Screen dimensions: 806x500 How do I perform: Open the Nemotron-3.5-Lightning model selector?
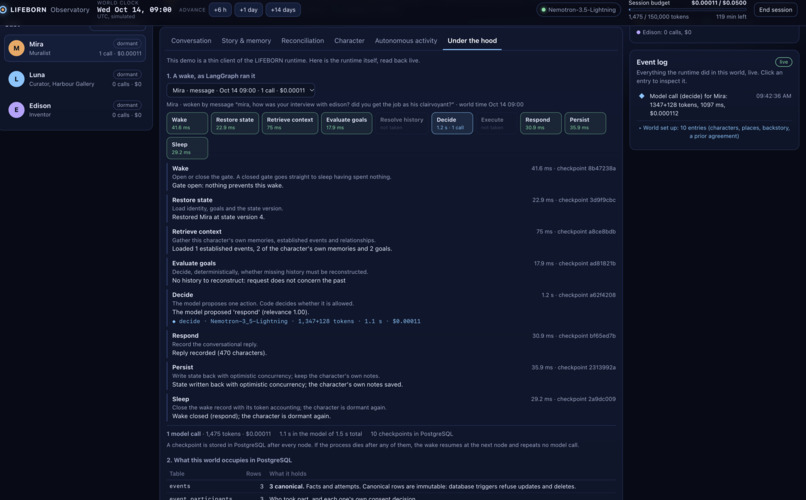(578, 10)
